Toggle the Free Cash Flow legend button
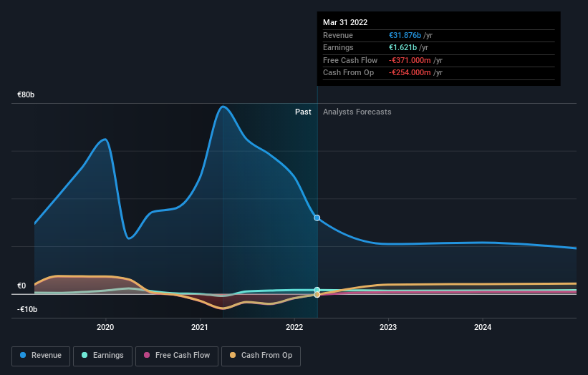588x375 pixels. 177,356
